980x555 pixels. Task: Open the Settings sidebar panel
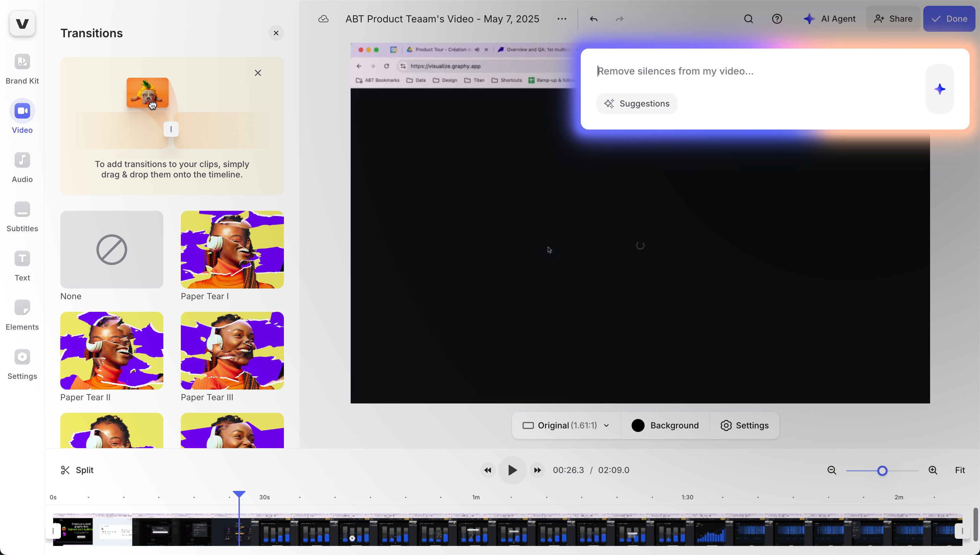tap(22, 364)
